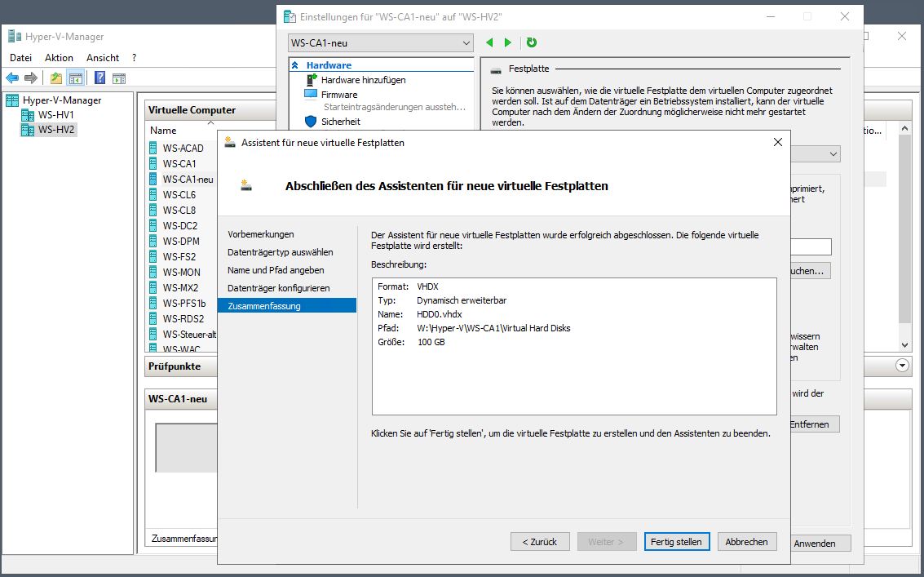Select WS-CL8 in the VM list
The height and width of the screenshot is (577, 924).
point(179,210)
